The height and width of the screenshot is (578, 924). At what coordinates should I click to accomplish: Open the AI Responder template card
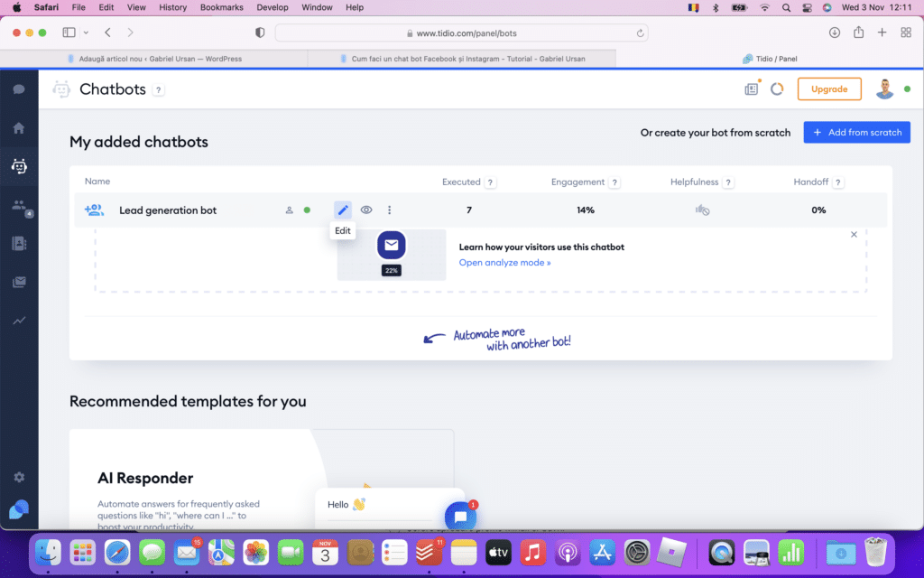coord(261,479)
